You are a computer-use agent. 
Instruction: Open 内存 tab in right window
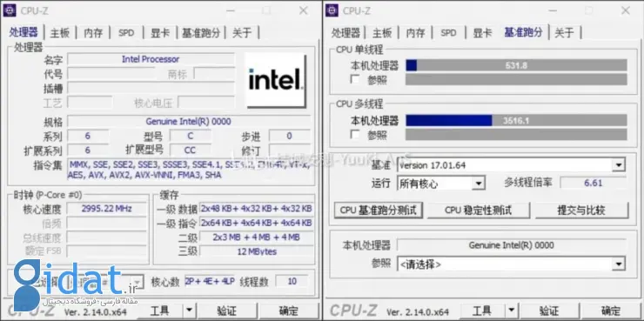416,33
